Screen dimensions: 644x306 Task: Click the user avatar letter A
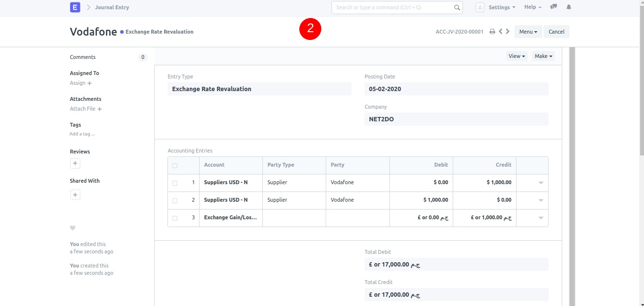pyautogui.click(x=480, y=7)
